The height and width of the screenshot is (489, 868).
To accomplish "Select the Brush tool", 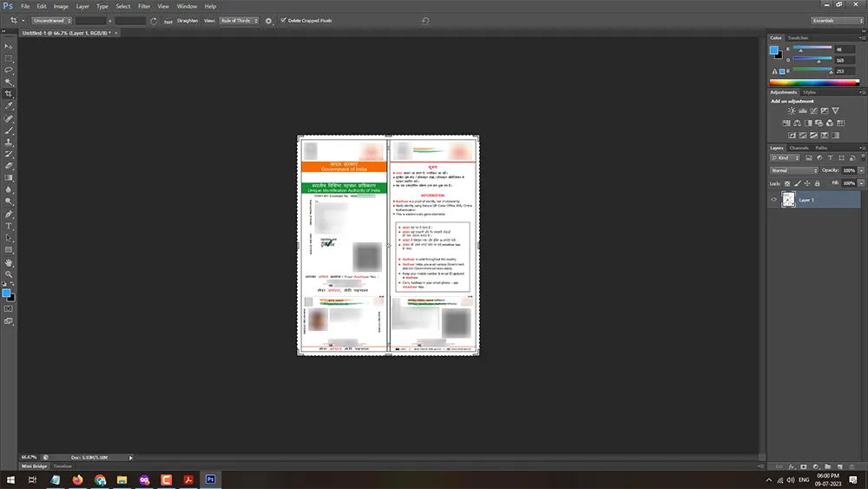I will pos(9,130).
